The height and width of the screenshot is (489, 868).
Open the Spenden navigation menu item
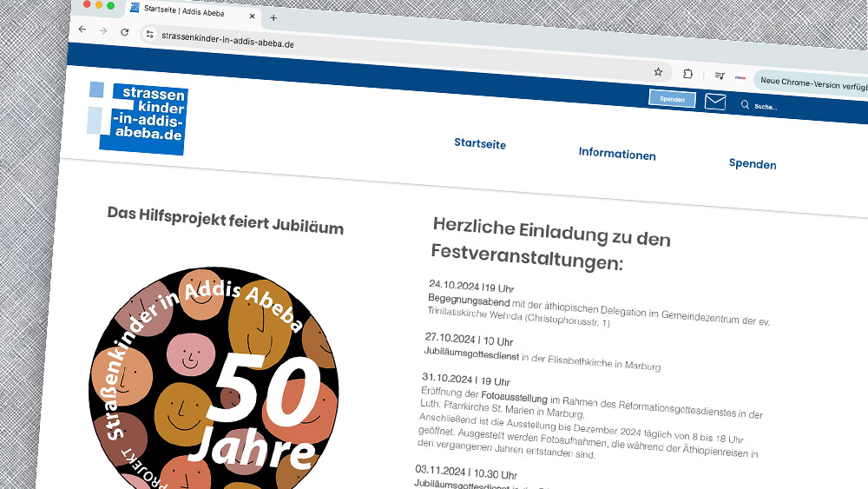click(x=753, y=163)
